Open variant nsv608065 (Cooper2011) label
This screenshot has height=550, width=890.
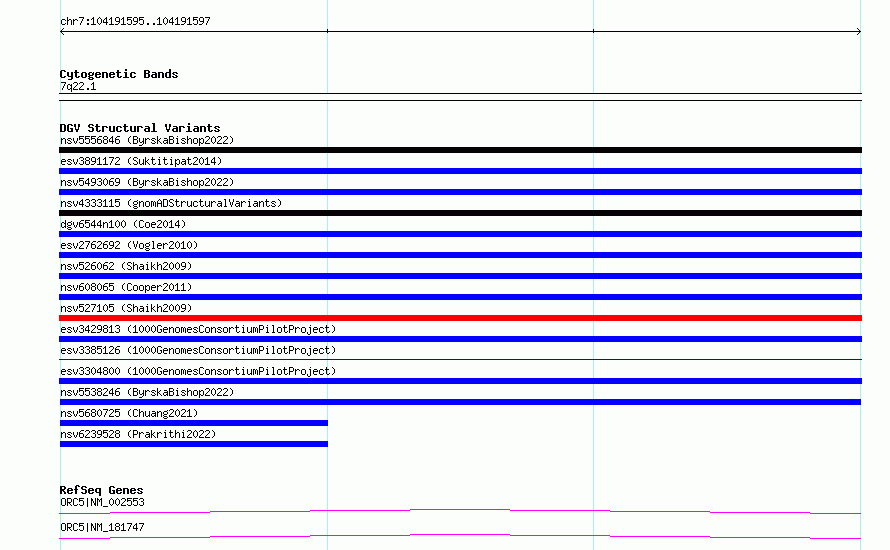click(126, 287)
